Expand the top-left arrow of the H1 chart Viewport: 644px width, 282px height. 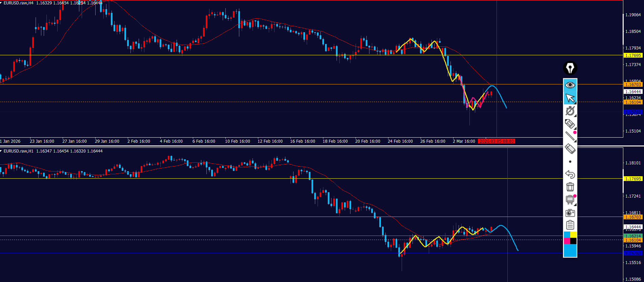coord(1,151)
